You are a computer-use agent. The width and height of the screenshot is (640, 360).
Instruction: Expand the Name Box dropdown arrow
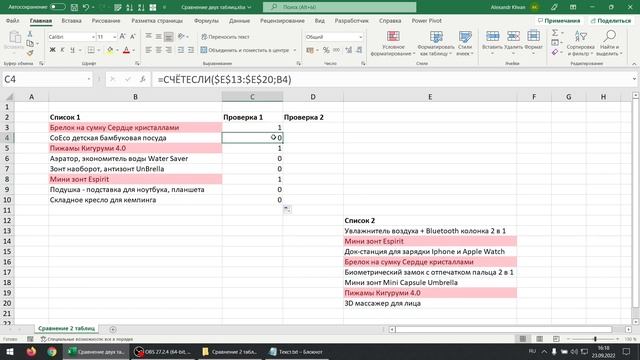[89, 79]
